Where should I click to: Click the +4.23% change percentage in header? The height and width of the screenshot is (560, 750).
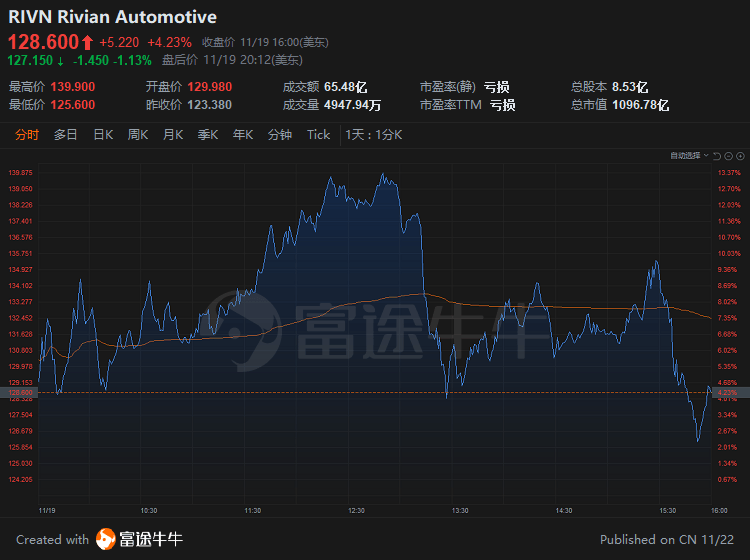coord(169,43)
